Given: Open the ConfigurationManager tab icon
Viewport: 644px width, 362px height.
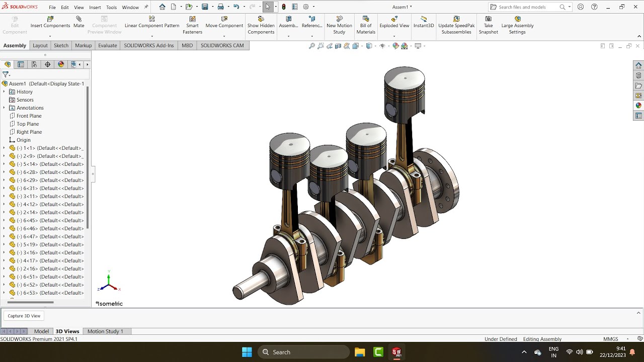Looking at the screenshot, I should click(x=34, y=64).
